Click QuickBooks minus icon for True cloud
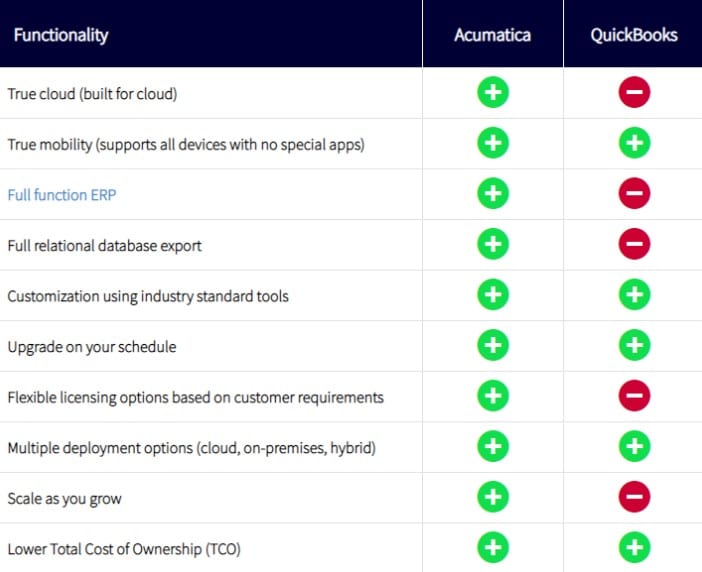Screen dimensions: 702x572 [634, 93]
